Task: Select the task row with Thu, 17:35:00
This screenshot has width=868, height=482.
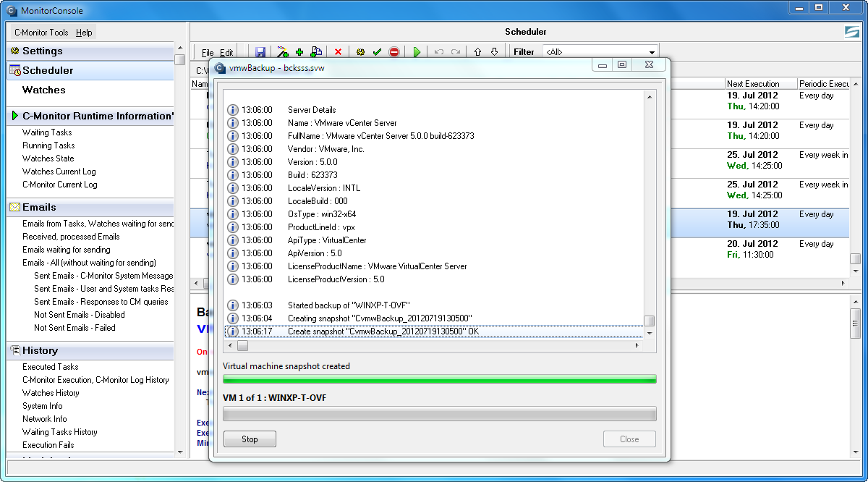Action: 759,222
